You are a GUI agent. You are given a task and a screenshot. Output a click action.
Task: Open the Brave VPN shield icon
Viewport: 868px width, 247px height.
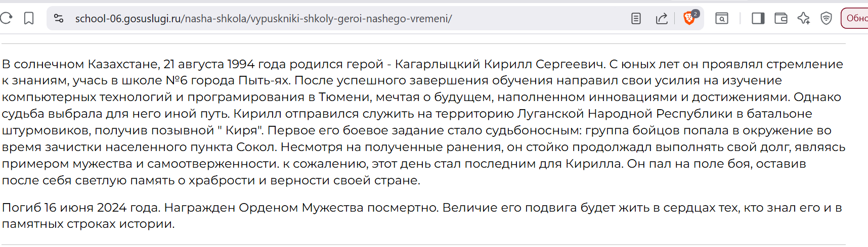click(826, 19)
